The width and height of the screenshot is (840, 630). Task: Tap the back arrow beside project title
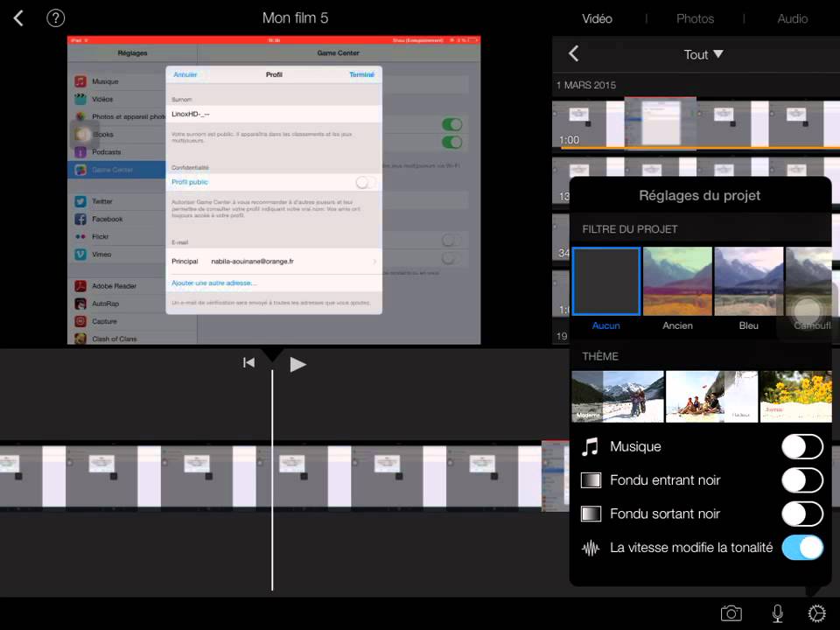click(18, 18)
